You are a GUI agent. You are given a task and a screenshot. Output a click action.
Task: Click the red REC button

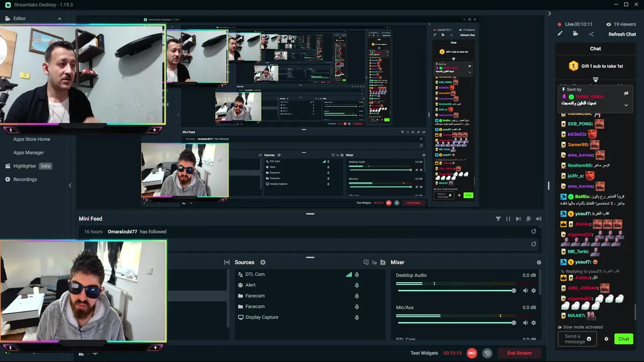[471, 353]
